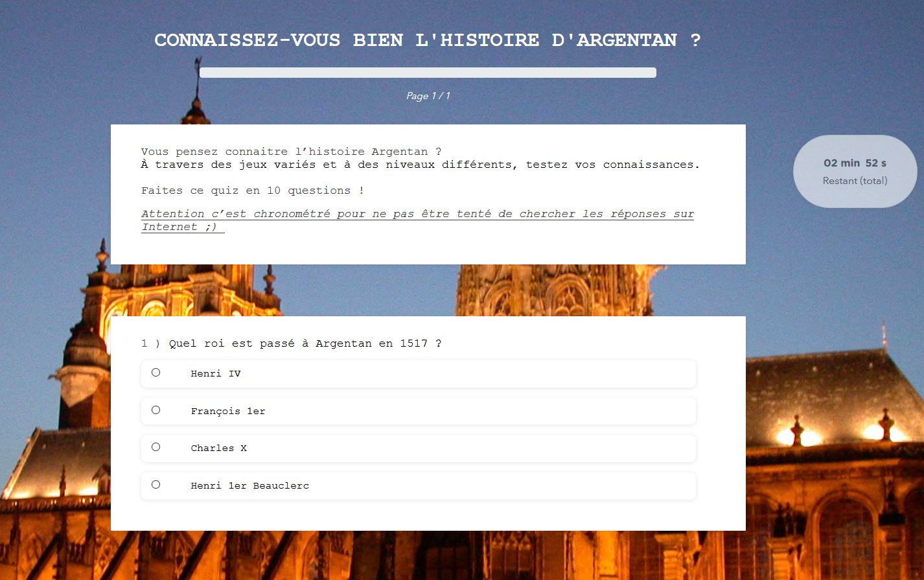The width and height of the screenshot is (924, 580).
Task: Click the 'Charles X' answer label
Action: (218, 448)
